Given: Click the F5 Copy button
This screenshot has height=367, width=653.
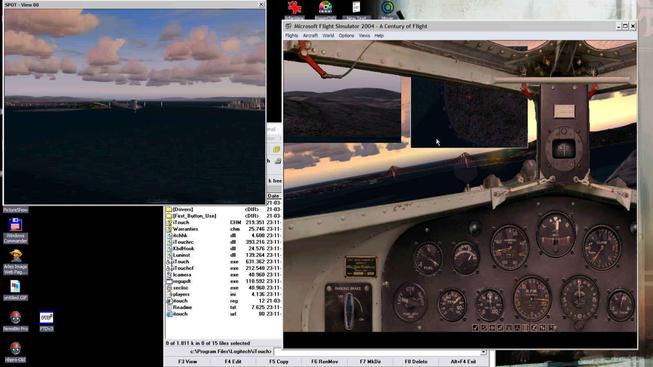Looking at the screenshot, I should pos(279,362).
